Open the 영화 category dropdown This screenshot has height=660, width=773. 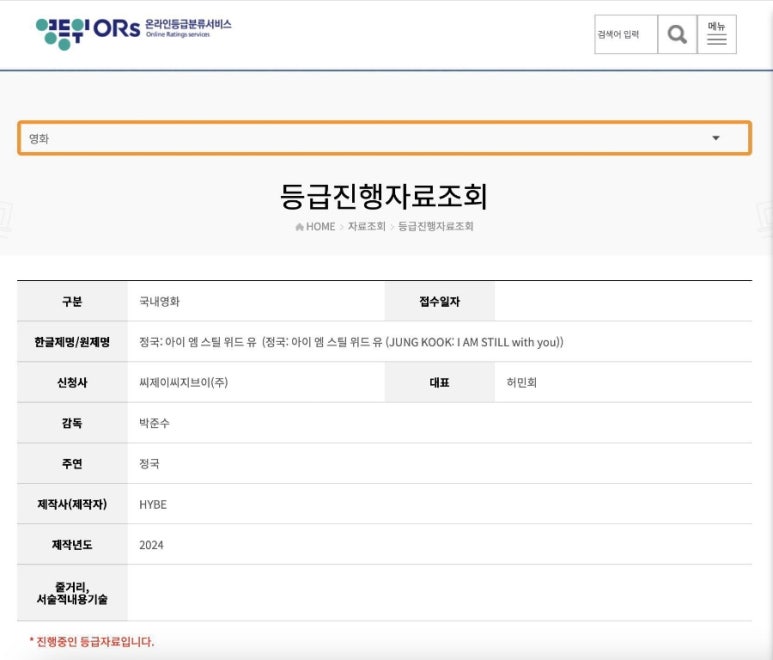click(385, 138)
